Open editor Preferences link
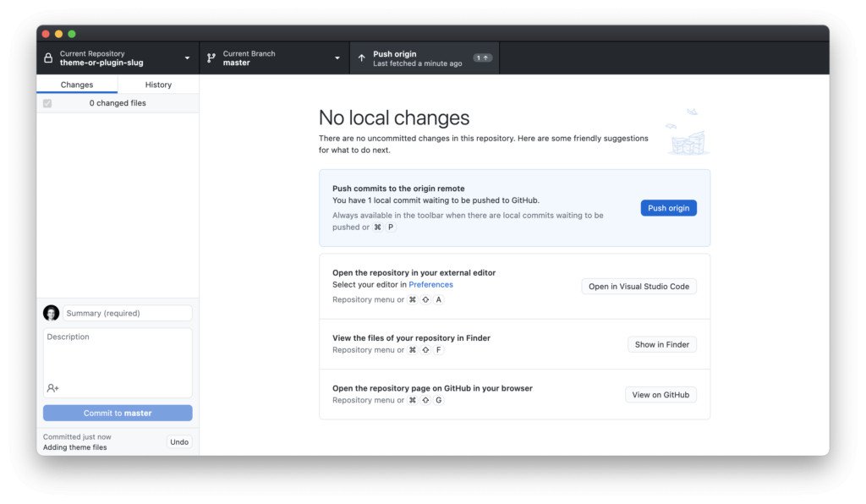Screen dimensions: 866x504 point(431,284)
